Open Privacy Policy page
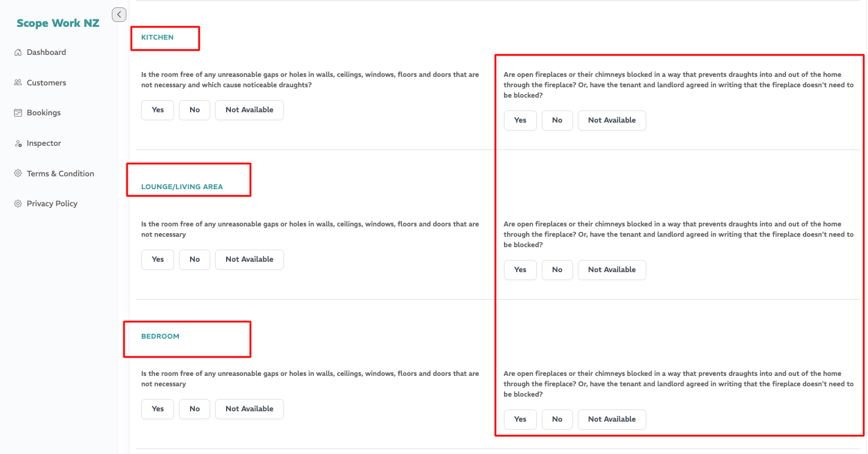The width and height of the screenshot is (868, 454). [52, 204]
